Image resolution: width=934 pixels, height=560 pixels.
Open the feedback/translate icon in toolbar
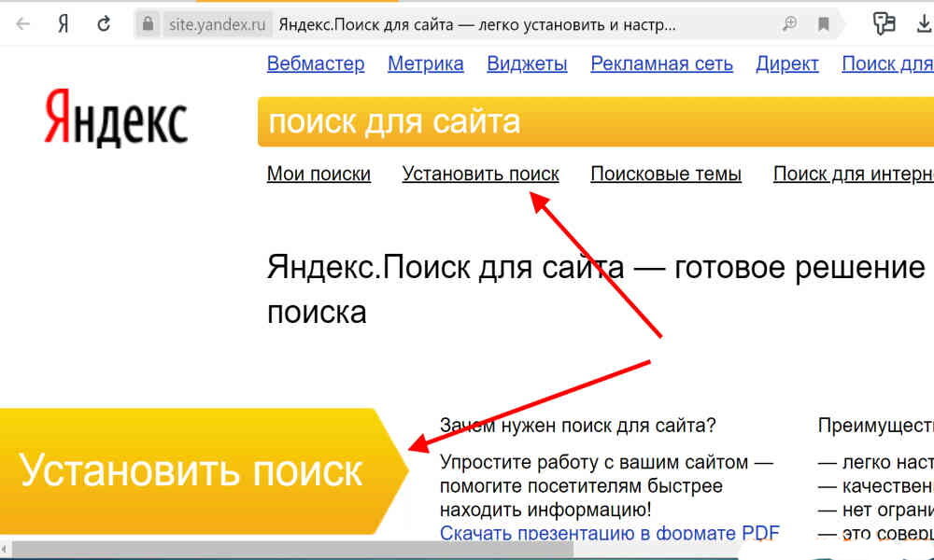point(884,24)
